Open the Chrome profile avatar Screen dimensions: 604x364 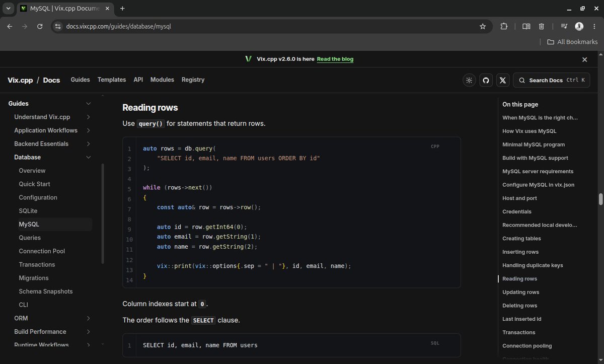pos(579,26)
